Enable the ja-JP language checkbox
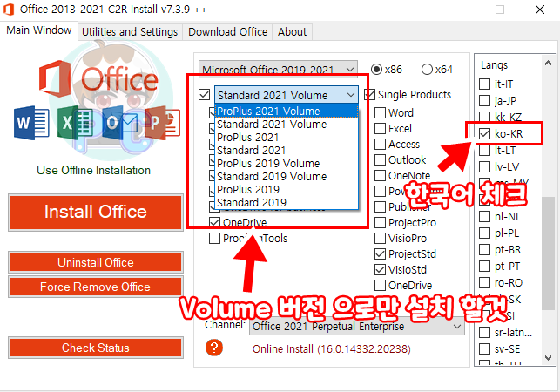Image resolution: width=560 pixels, height=392 pixels. [x=484, y=101]
